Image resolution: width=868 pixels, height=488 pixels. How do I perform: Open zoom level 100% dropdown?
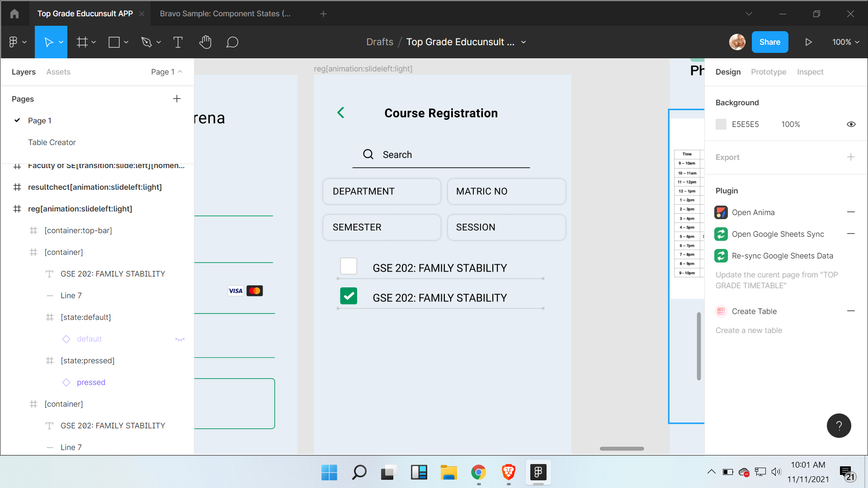coord(846,42)
